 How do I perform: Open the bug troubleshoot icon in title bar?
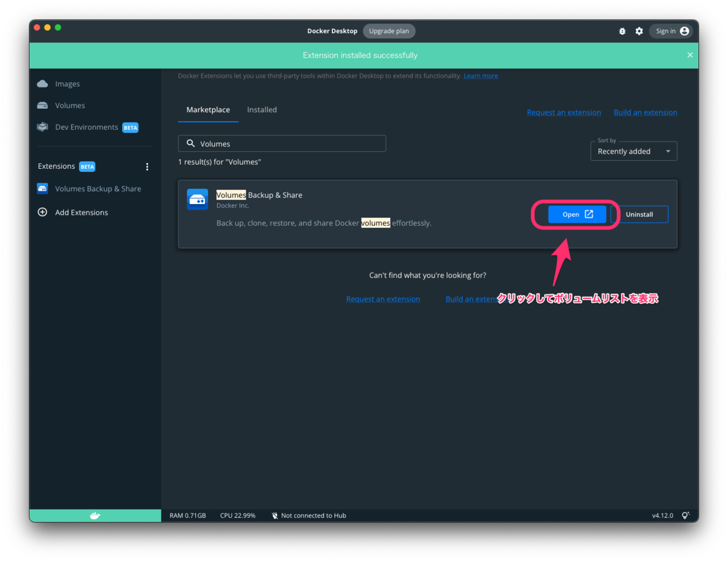click(622, 31)
